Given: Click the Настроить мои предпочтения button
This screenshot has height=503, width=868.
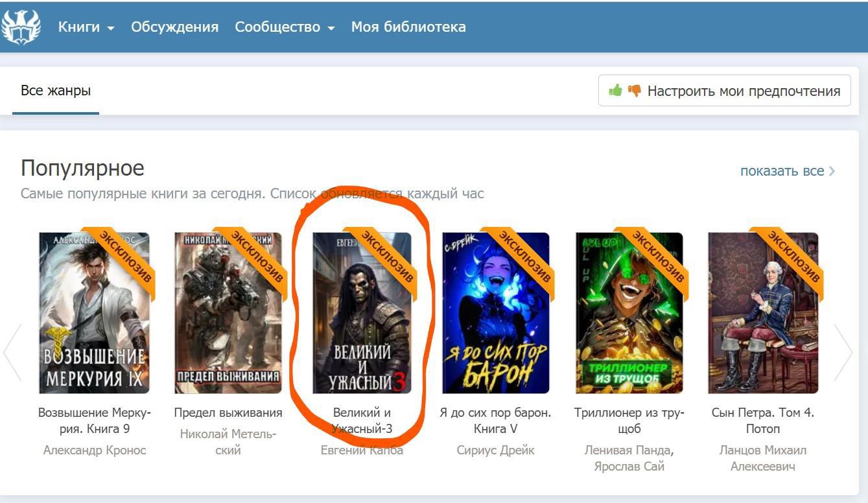Looking at the screenshot, I should click(724, 91).
